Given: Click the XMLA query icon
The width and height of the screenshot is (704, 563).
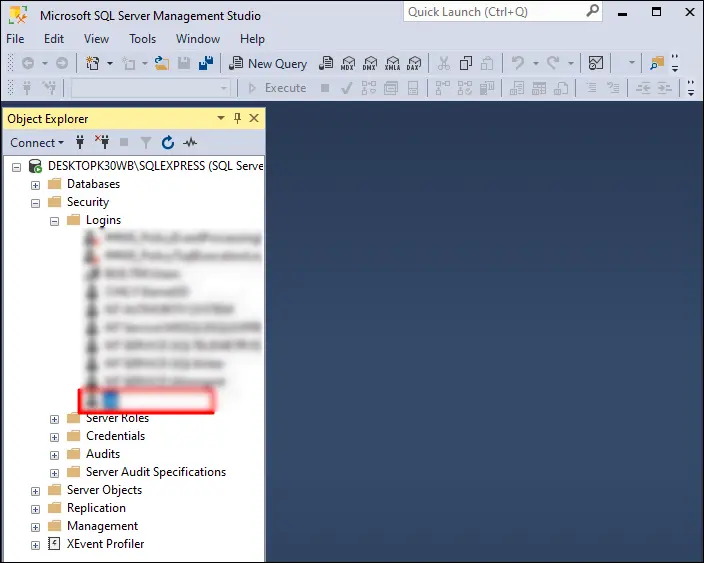Looking at the screenshot, I should [x=392, y=63].
